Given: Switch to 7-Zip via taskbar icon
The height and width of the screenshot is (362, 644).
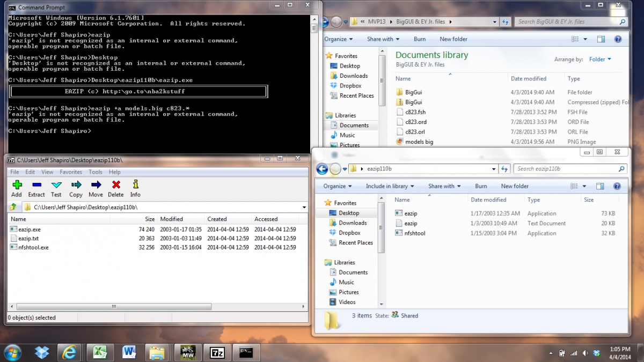Looking at the screenshot, I should pyautogui.click(x=217, y=352).
